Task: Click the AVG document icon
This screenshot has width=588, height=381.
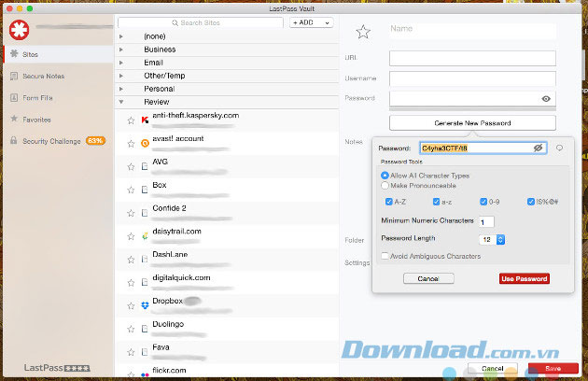Action: click(x=145, y=166)
